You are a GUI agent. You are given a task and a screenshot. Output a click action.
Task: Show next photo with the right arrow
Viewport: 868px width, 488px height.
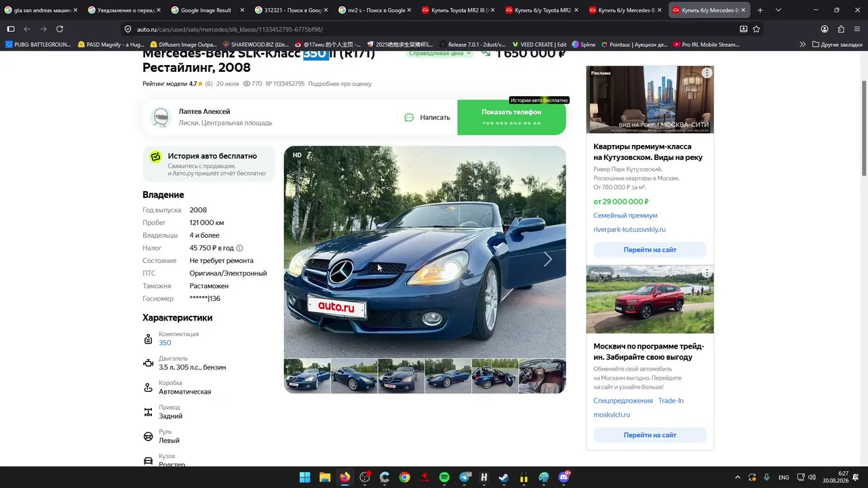point(547,259)
